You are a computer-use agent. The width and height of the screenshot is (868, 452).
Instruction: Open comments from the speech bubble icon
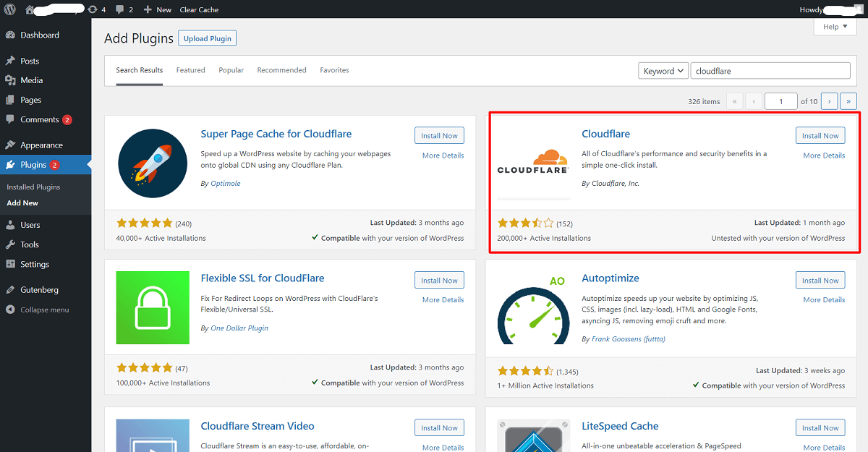pos(120,9)
